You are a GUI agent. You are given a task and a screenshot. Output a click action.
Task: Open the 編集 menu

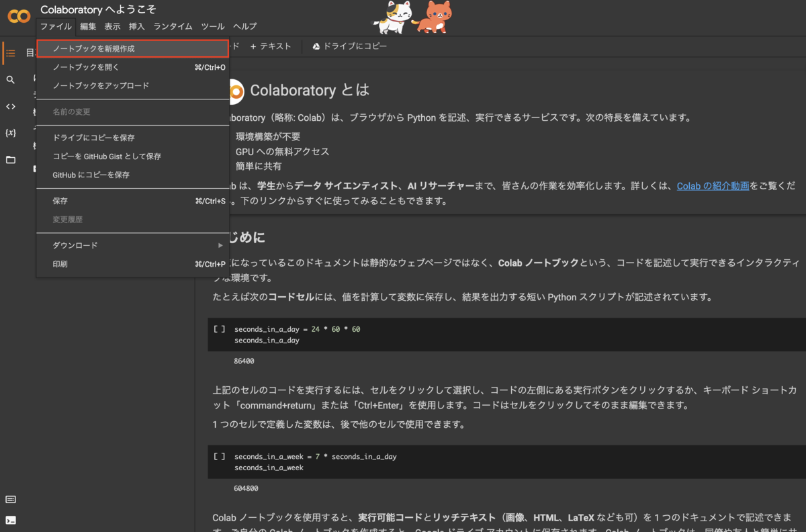coord(88,27)
